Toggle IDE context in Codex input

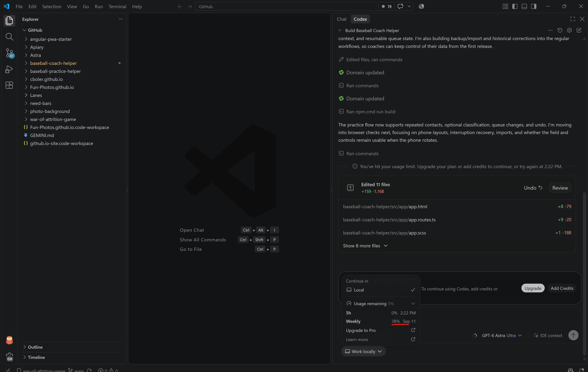(x=548, y=335)
